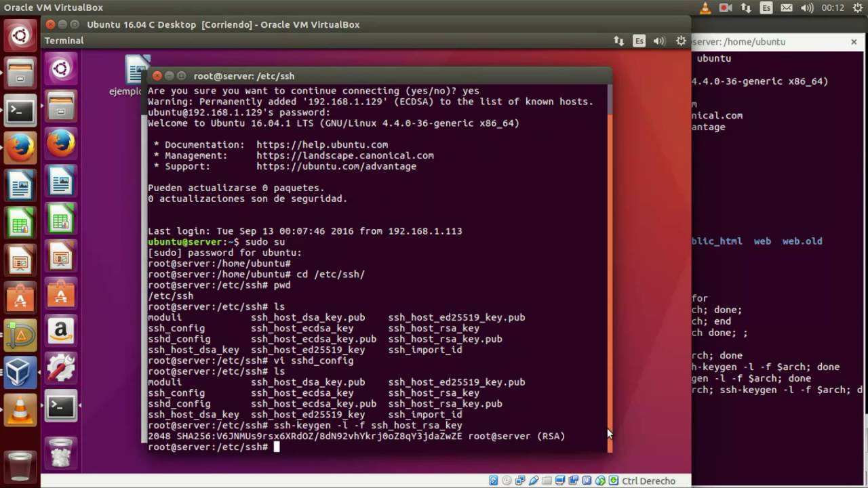Open the host Es keyboard layout indicator

click(766, 8)
